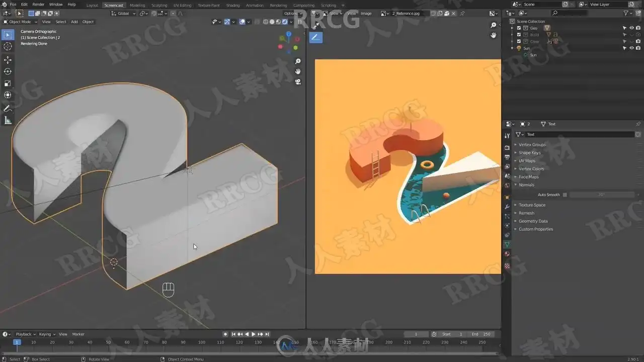Click the image editor pan hand icon
This screenshot has width=644, height=362.
pos(494,35)
